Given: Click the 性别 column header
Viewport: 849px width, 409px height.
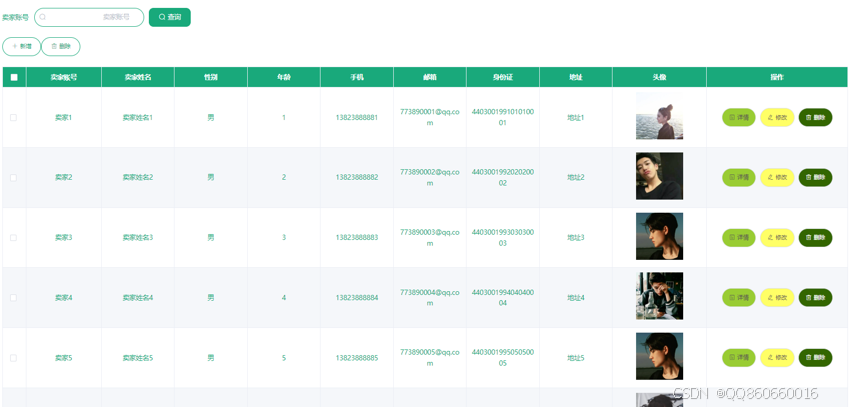Looking at the screenshot, I should point(211,77).
